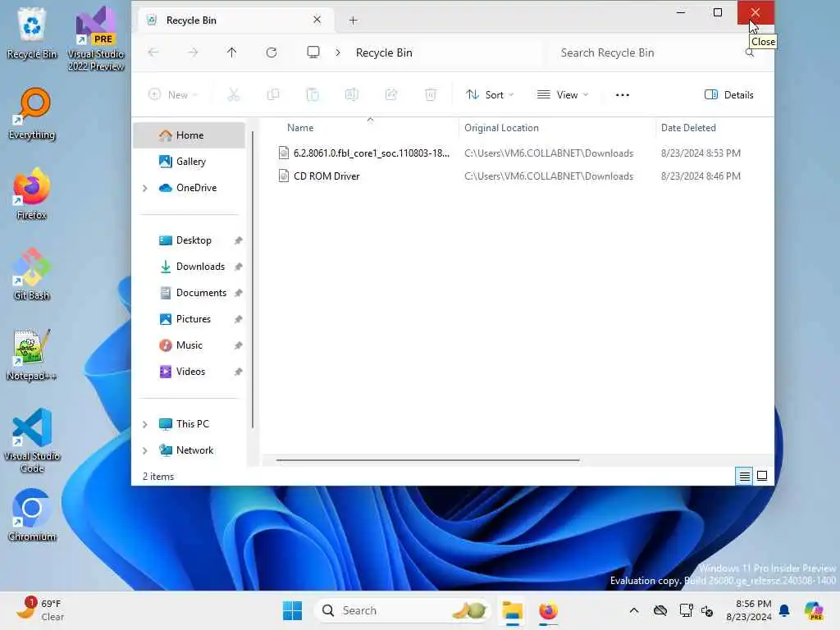Click the Rename toolbar icon
The width and height of the screenshot is (840, 630).
coord(351,95)
